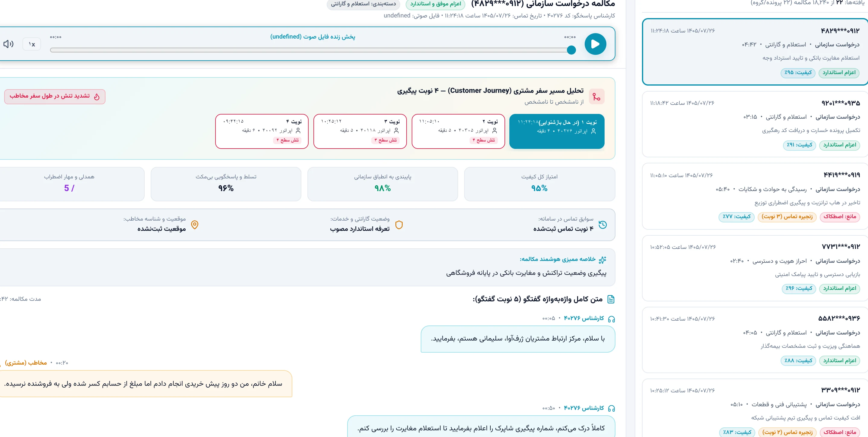Open call card 0912***4829 in the list

coord(755,52)
